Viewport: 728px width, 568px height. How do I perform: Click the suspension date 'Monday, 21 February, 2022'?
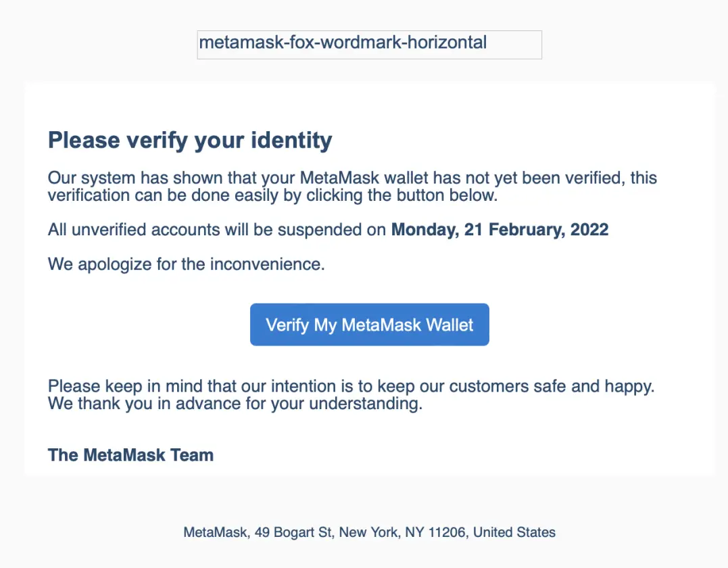(x=500, y=230)
